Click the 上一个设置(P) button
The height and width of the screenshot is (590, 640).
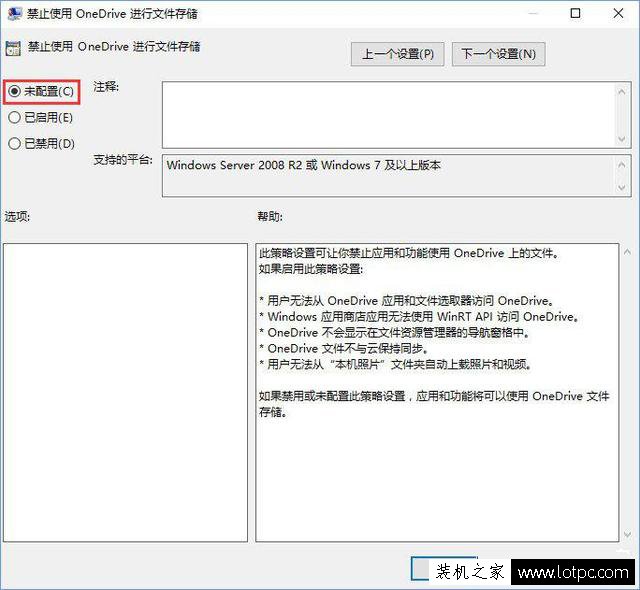pyautogui.click(x=397, y=54)
